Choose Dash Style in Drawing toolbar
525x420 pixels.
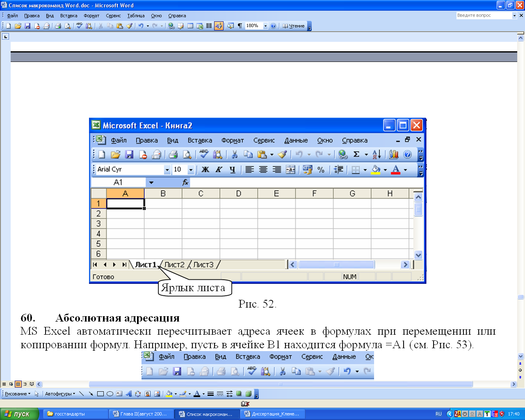pyautogui.click(x=220, y=394)
